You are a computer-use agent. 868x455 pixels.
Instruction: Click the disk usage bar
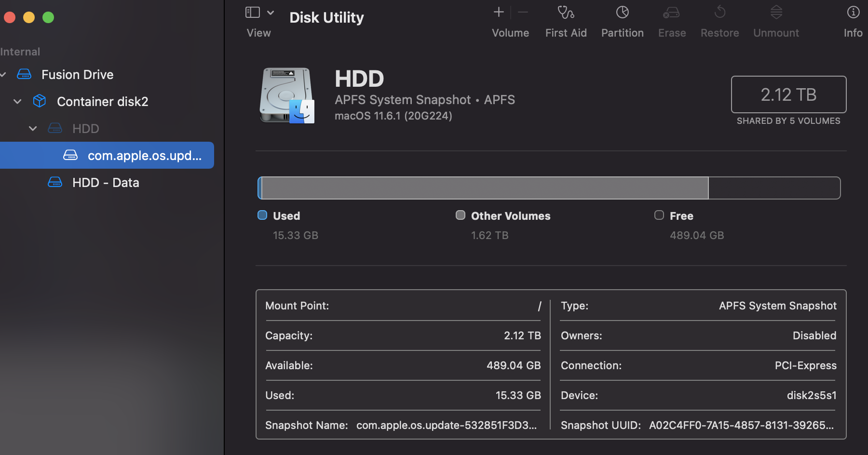point(549,188)
